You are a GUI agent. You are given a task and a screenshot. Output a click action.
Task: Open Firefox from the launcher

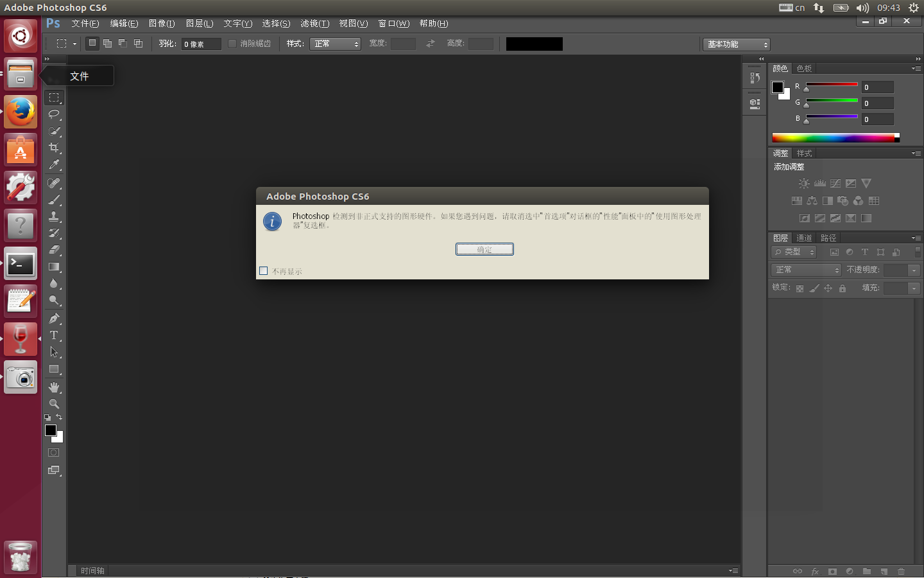(x=21, y=112)
